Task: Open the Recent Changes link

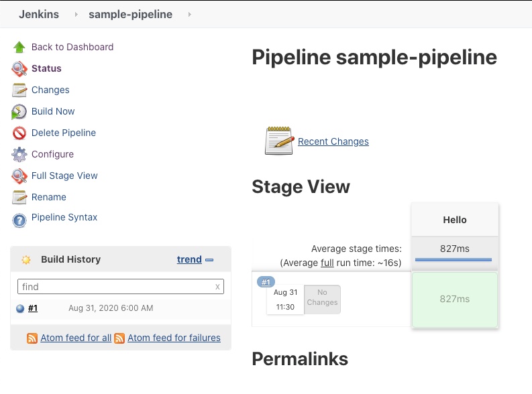Action: (333, 141)
